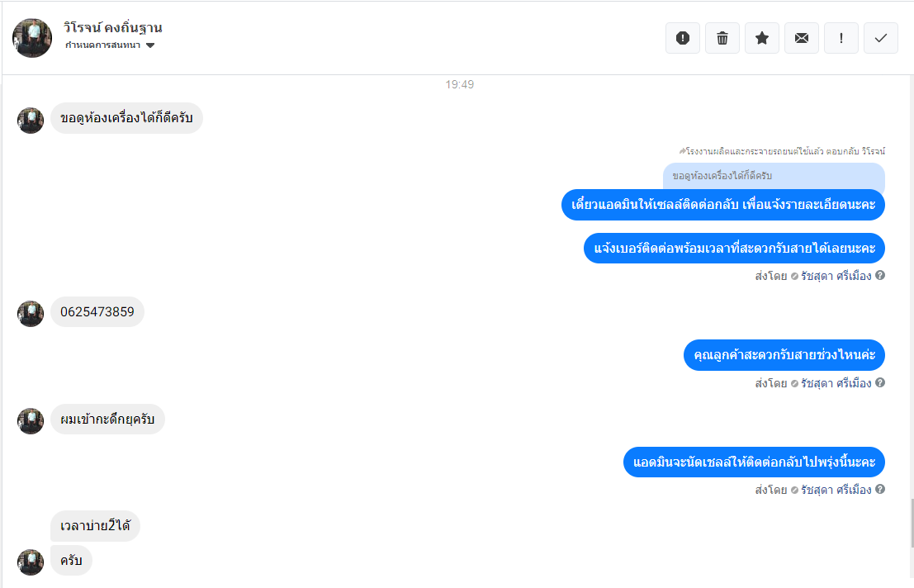
Task: Open help icon under the last blue message
Action: 880,489
